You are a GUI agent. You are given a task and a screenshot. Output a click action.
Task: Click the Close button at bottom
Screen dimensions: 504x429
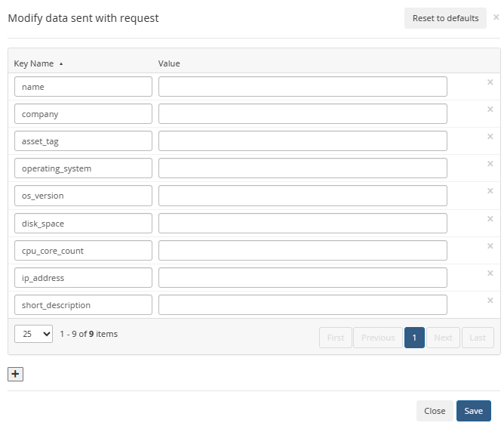pyautogui.click(x=435, y=411)
